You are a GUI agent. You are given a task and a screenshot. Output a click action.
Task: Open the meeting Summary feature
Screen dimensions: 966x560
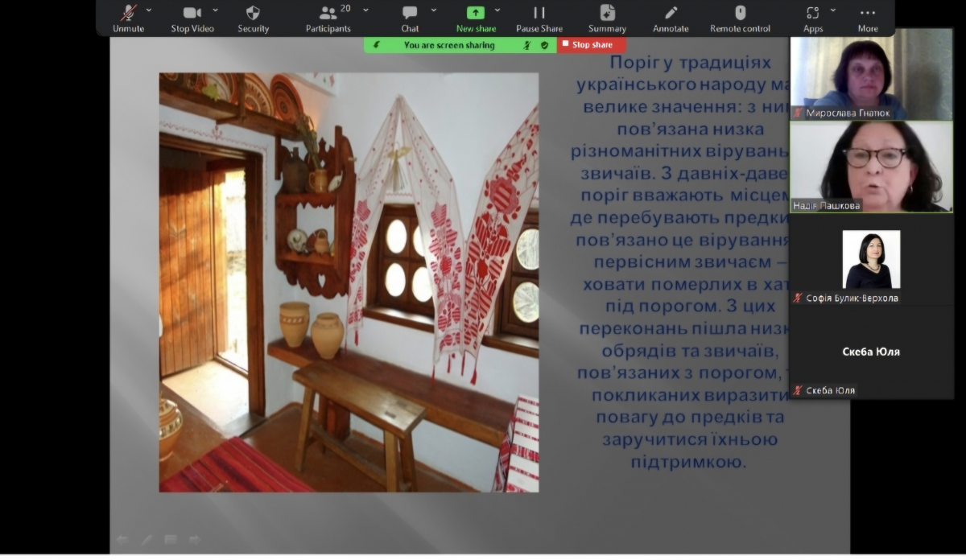tap(606, 18)
